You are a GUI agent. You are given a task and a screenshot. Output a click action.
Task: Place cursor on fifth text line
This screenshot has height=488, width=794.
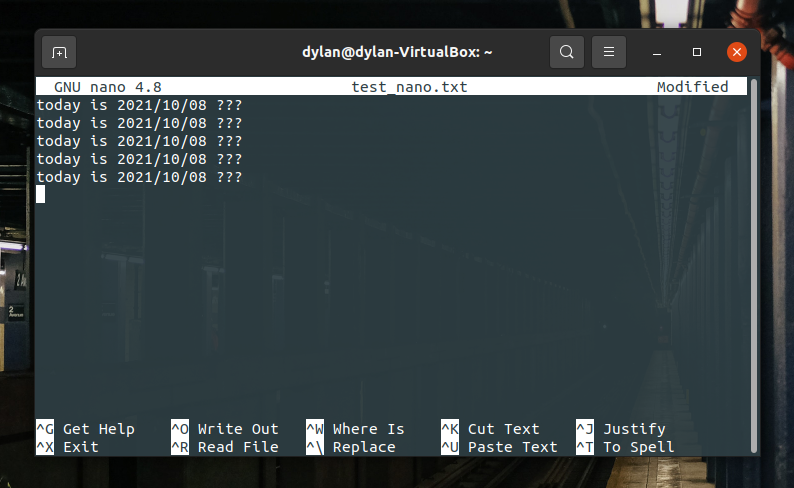pos(139,177)
